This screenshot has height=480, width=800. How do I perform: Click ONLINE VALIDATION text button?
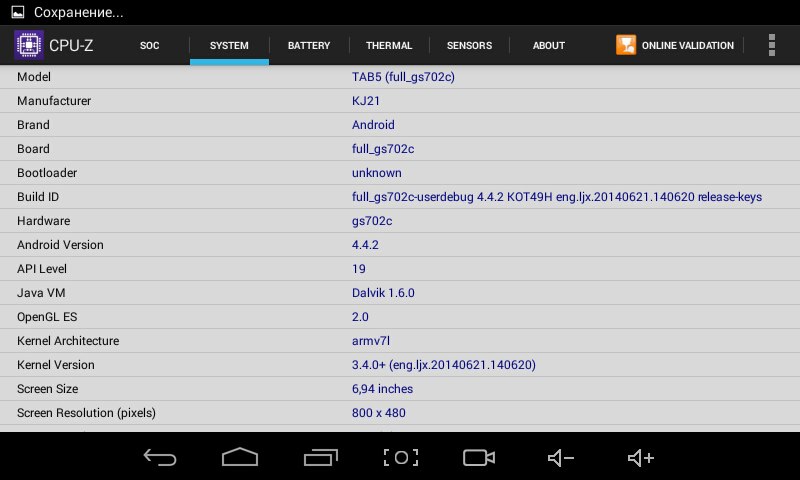pyautogui.click(x=688, y=45)
